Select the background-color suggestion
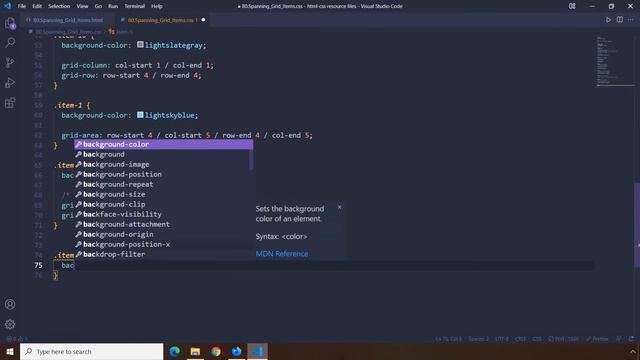 pyautogui.click(x=163, y=144)
